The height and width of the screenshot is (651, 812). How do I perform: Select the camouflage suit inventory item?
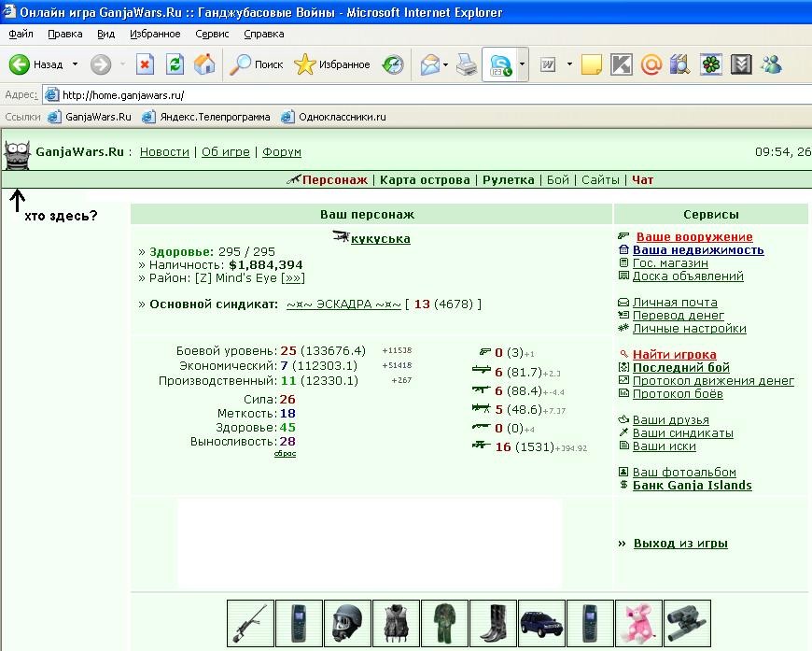[x=445, y=624]
